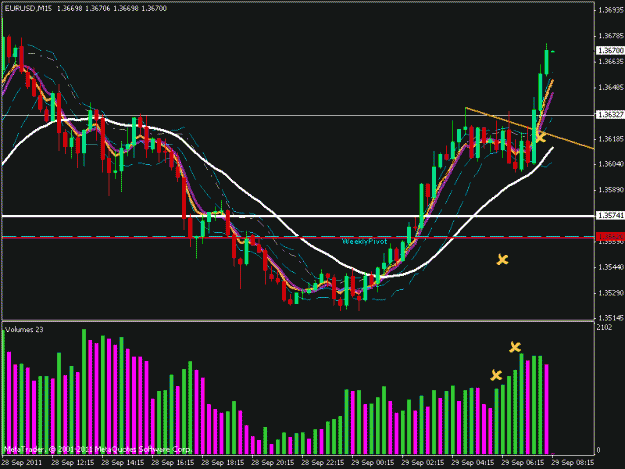Click the 29 Sep 00:15 time label
625x469 pixels.
[373, 463]
